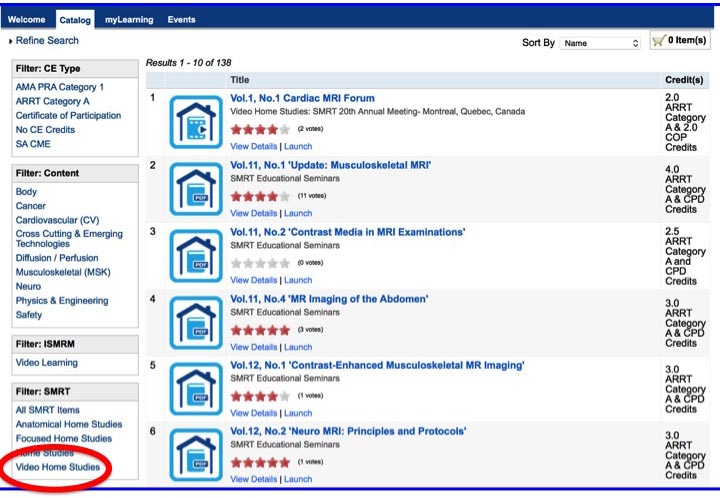Click the PDF icon for Contrast Media course
The height and width of the screenshot is (498, 720).
(x=195, y=255)
